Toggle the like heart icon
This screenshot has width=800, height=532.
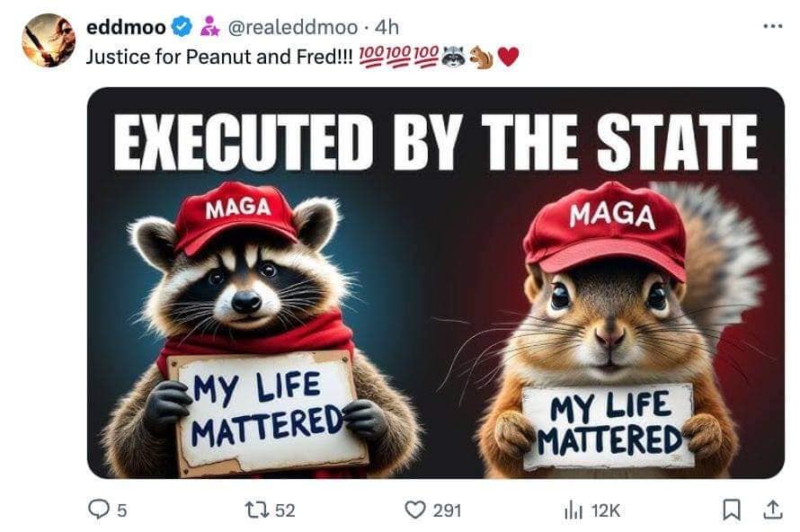pyautogui.click(x=414, y=510)
